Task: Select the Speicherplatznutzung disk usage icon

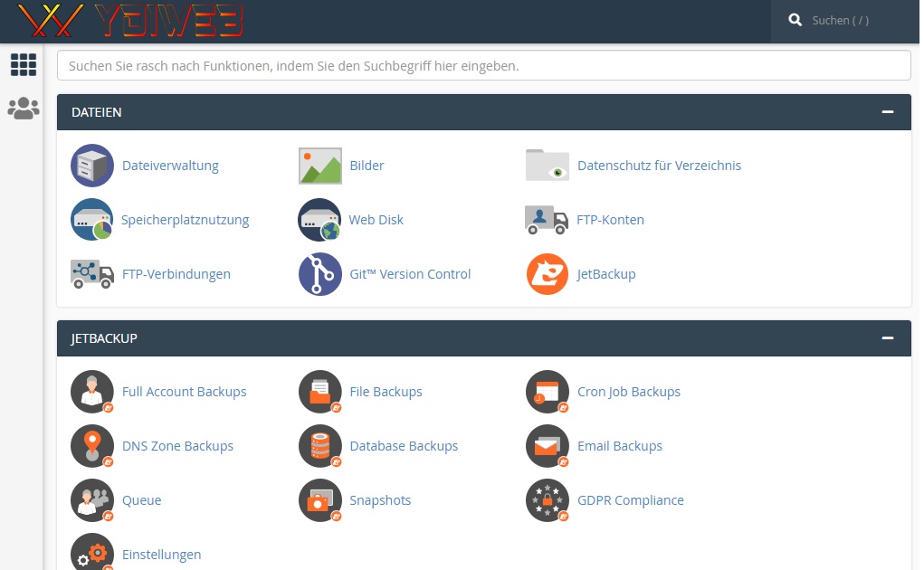Action: (x=92, y=220)
